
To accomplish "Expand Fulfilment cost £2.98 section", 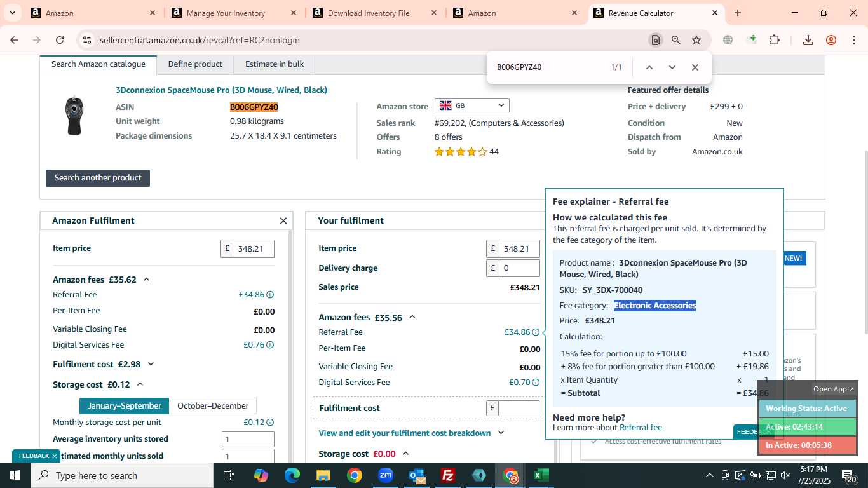I will [x=151, y=364].
